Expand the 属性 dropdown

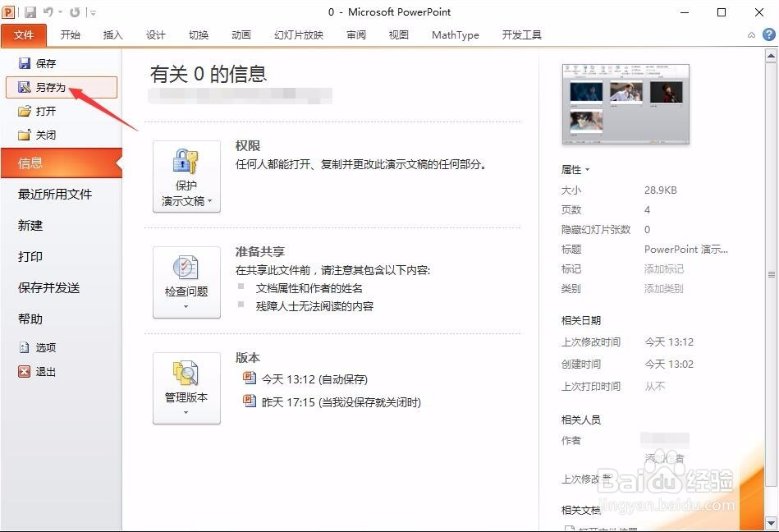pos(575,170)
